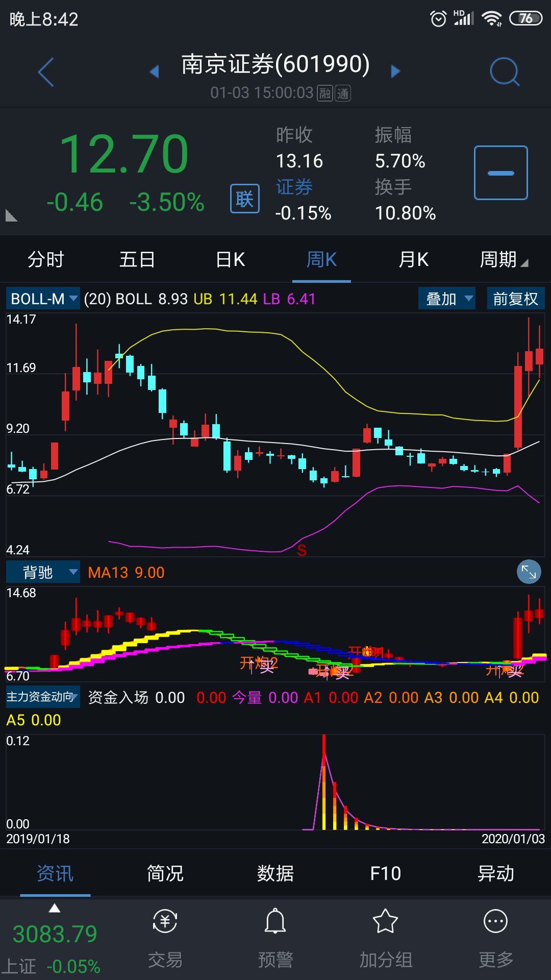Tap the Wi-Fi status icon
This screenshot has height=980, width=551.
tap(492, 19)
